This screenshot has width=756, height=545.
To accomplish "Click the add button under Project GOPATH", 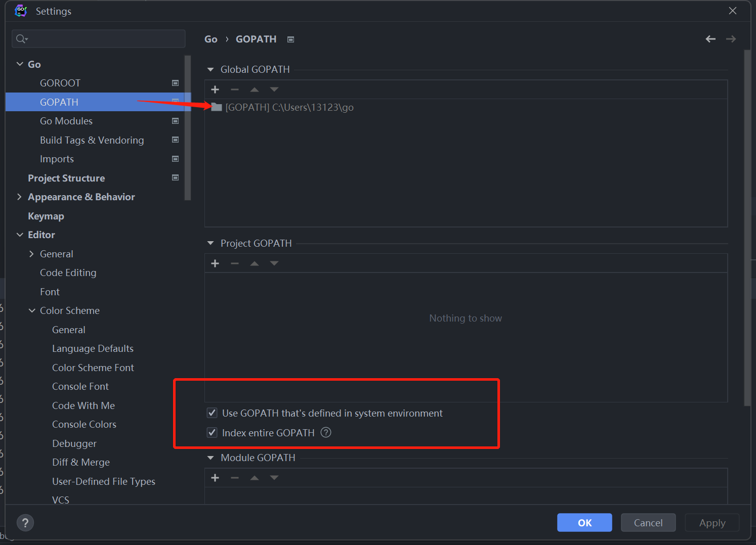I will pos(215,263).
